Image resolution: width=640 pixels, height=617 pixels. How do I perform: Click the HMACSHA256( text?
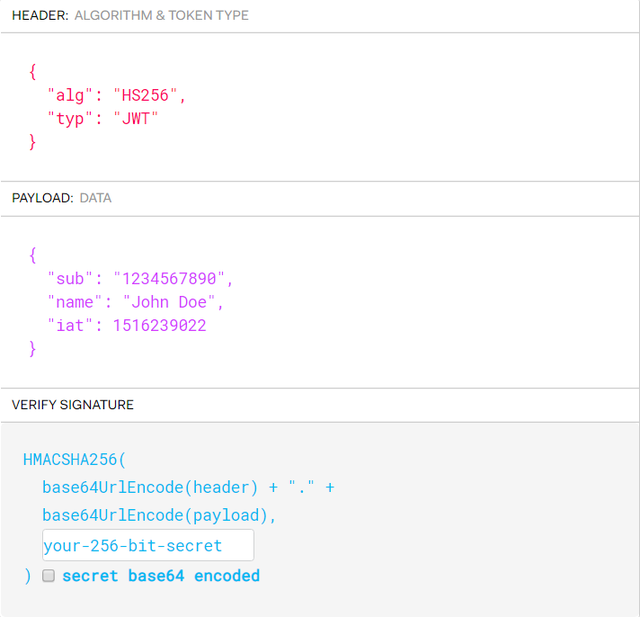75,460
